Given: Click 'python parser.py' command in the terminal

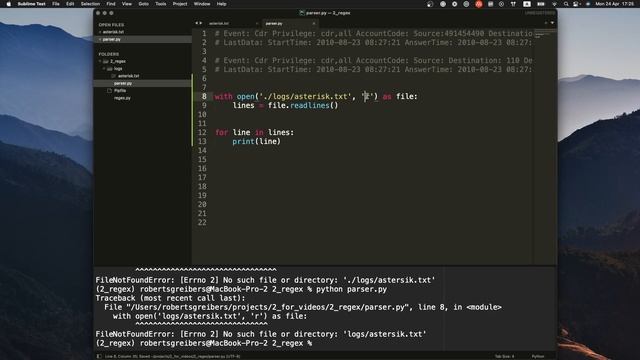Looking at the screenshot, I should (351, 289).
